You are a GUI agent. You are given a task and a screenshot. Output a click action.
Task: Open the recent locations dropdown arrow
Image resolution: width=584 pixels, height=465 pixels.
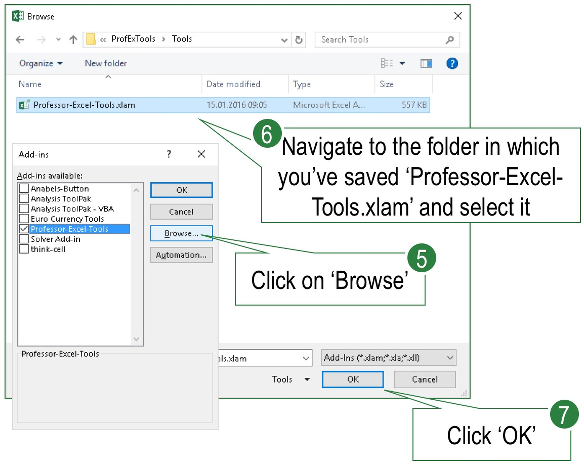[x=58, y=39]
